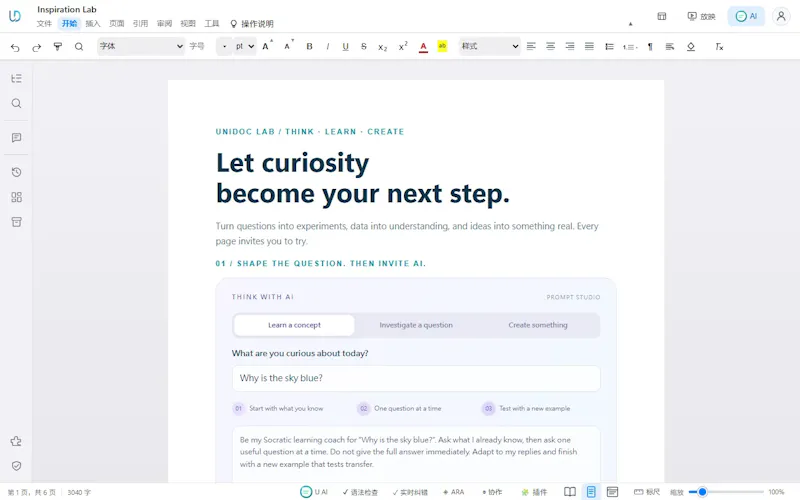Open the font family dropdown
This screenshot has height=500, width=800.
[x=141, y=46]
